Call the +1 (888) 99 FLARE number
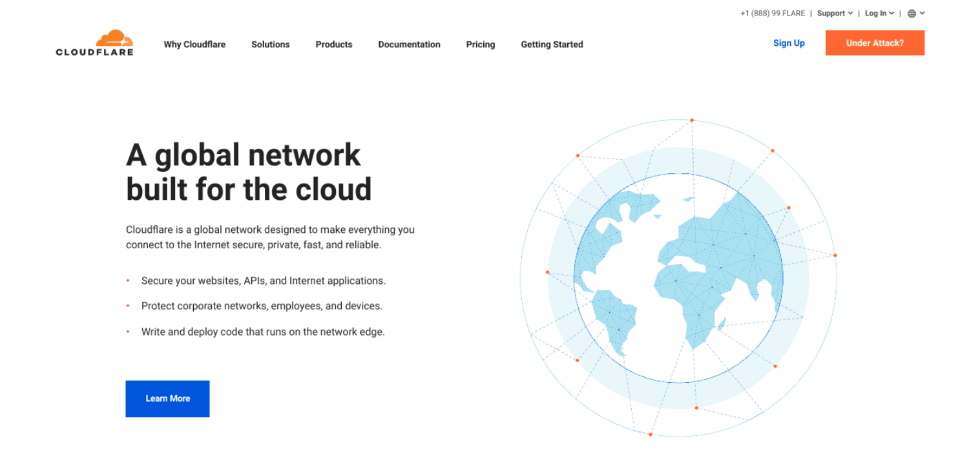Viewport: 980px width, 454px height. coord(772,13)
